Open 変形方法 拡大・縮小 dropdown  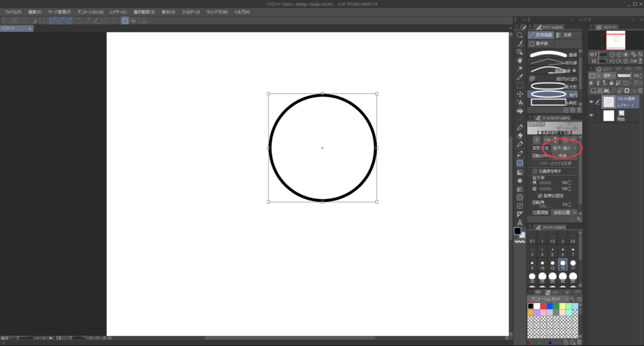pos(565,148)
